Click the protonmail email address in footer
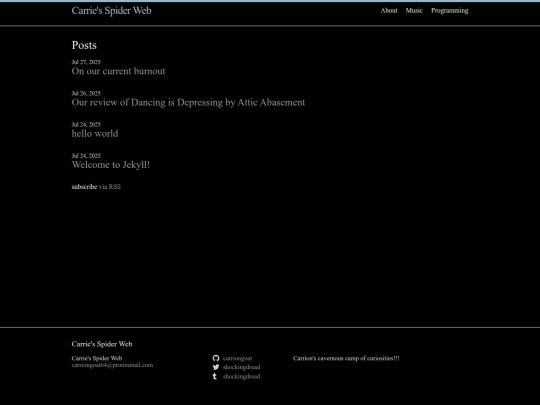The image size is (540, 405). click(x=112, y=365)
